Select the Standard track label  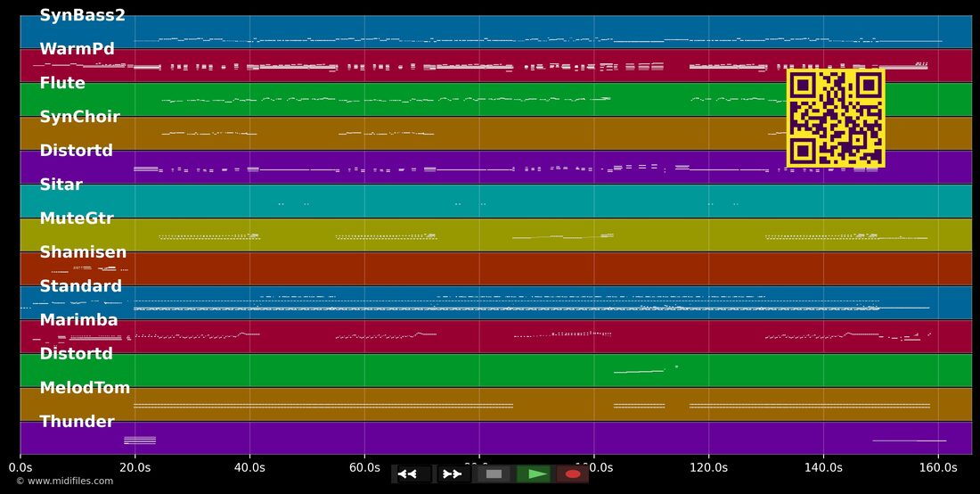coord(80,285)
